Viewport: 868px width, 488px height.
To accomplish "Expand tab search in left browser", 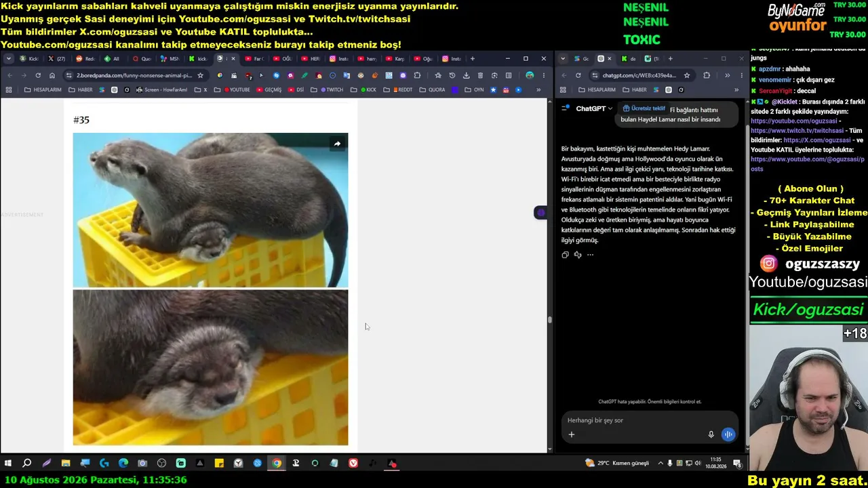I will 9,59.
